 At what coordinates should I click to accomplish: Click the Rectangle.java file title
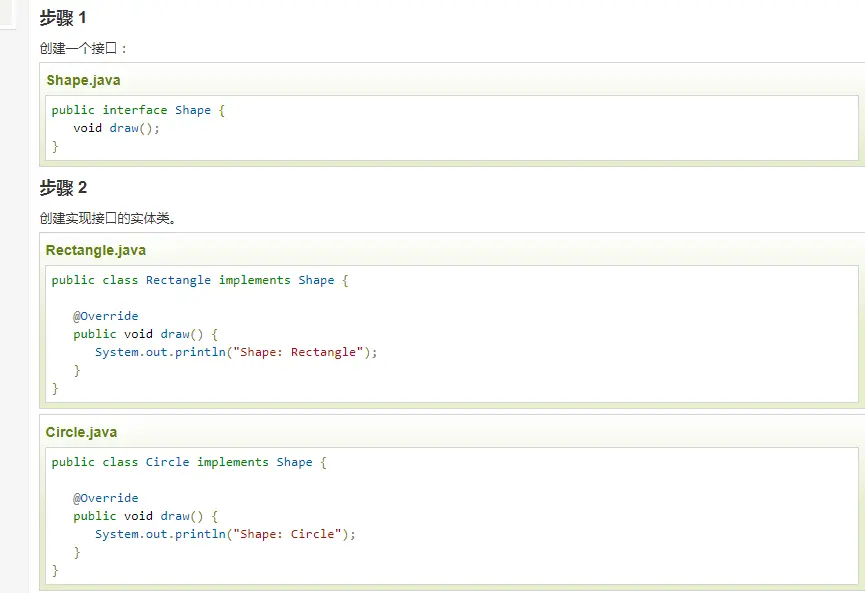pyautogui.click(x=95, y=250)
